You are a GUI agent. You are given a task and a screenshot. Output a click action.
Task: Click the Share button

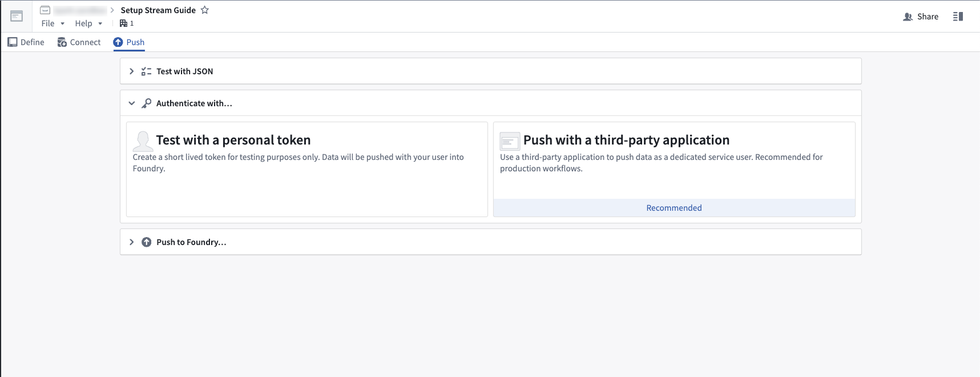[921, 17]
